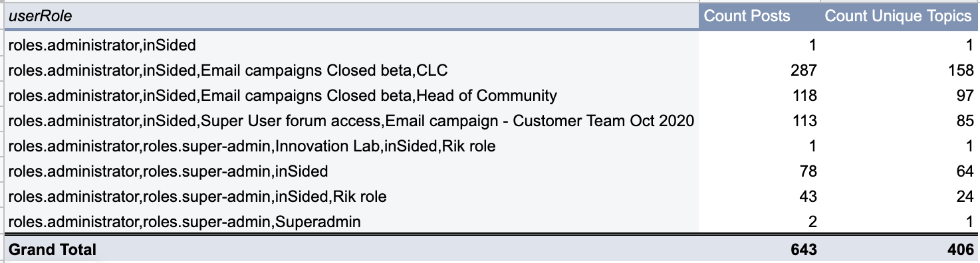Select the Count Unique Topics value 85

coord(965,121)
